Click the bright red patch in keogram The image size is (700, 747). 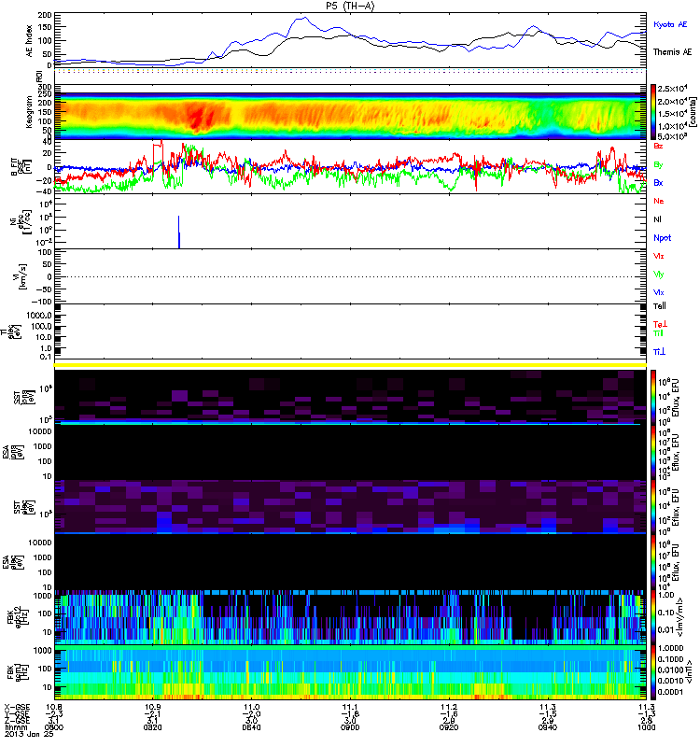[x=198, y=117]
